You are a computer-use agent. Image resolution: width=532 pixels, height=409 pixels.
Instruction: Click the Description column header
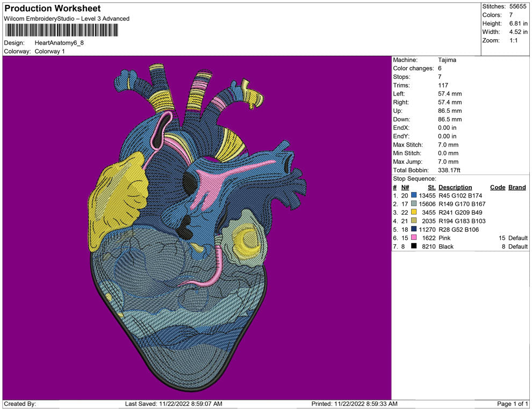[455, 187]
